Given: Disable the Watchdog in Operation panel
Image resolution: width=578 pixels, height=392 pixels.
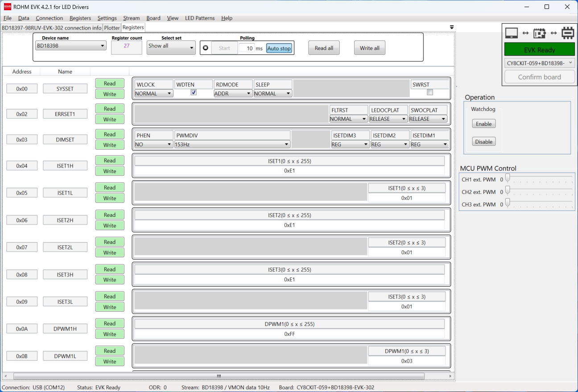Looking at the screenshot, I should coord(484,142).
